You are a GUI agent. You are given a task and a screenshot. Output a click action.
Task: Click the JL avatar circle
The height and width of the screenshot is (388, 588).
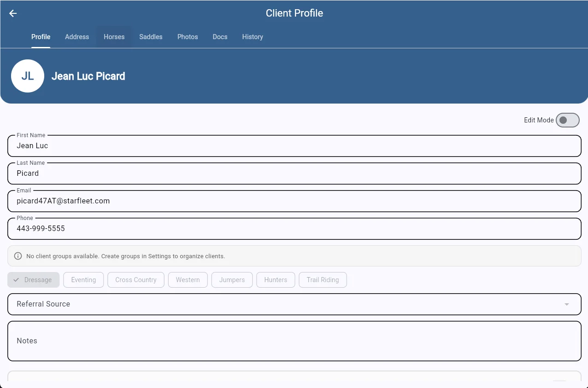28,75
